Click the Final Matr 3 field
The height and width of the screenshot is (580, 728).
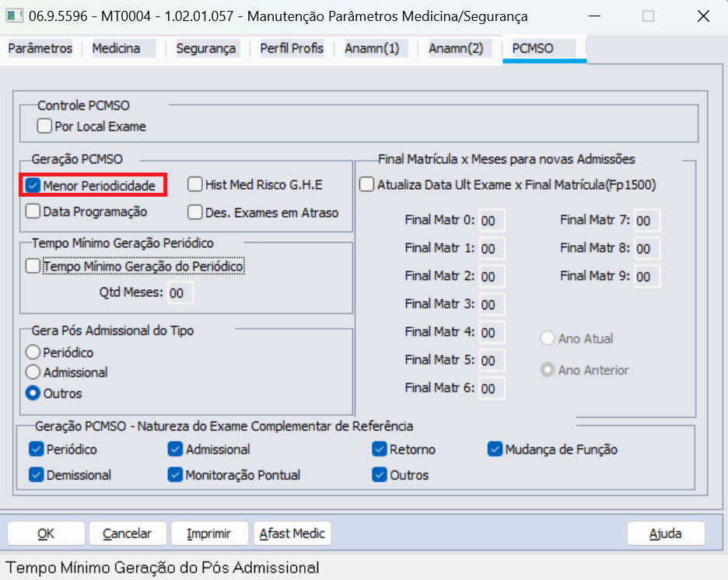tap(492, 305)
